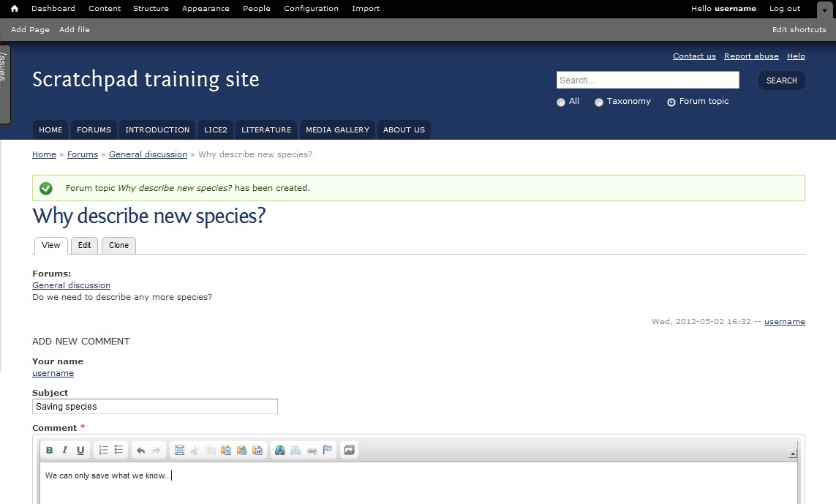Apply bold formatting in comment editor
Screen dimensions: 836x504
pyautogui.click(x=49, y=450)
